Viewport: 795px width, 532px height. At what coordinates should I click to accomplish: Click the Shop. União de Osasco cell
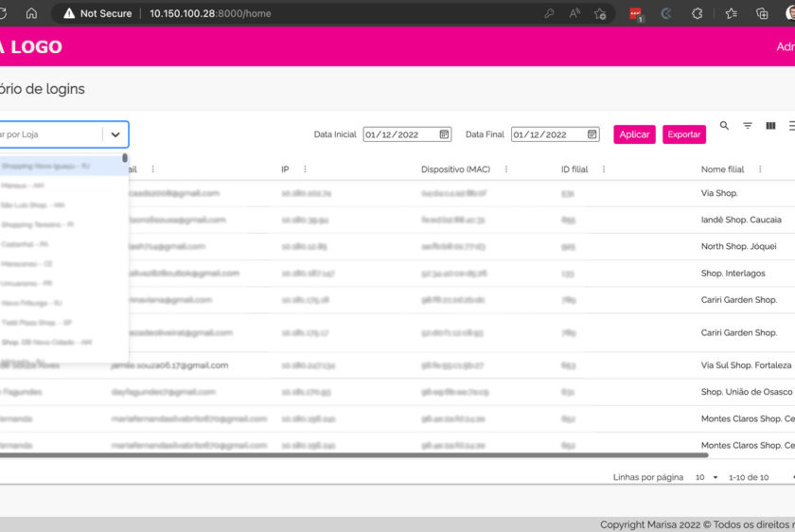coord(747,392)
